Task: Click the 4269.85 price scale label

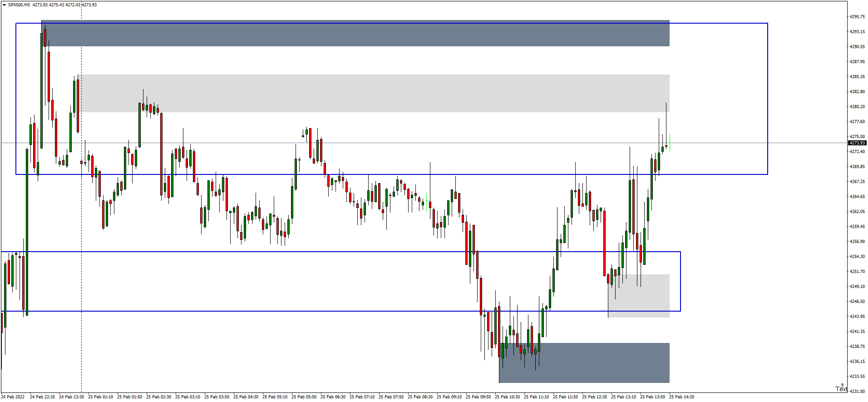Action: pyautogui.click(x=857, y=167)
